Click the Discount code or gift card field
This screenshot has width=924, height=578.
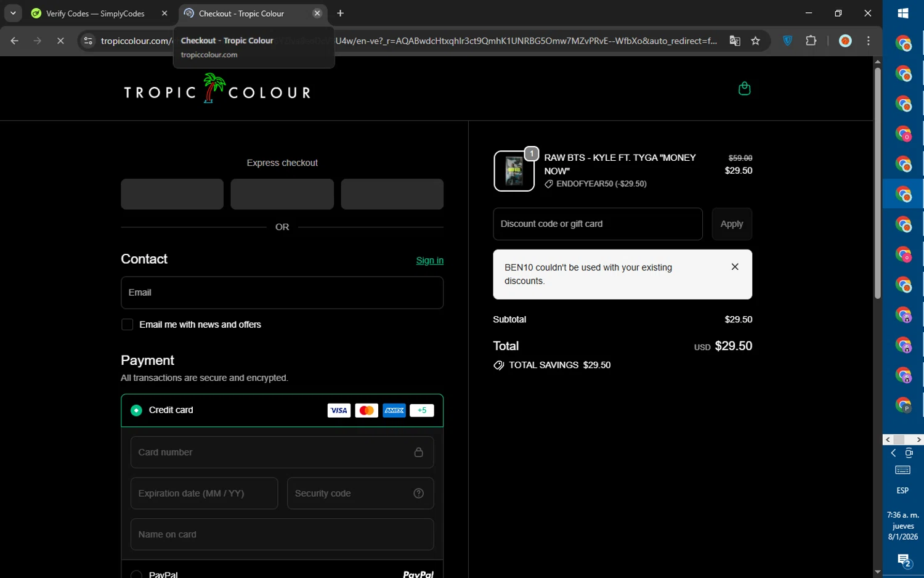click(598, 224)
